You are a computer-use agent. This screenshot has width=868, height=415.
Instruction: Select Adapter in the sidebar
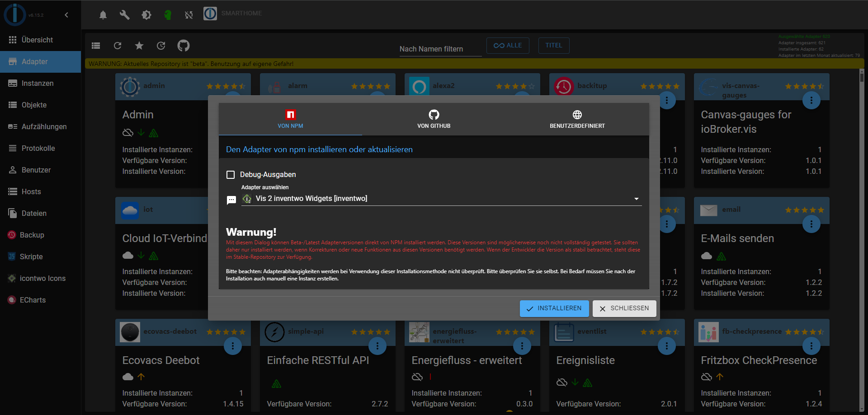(x=41, y=61)
